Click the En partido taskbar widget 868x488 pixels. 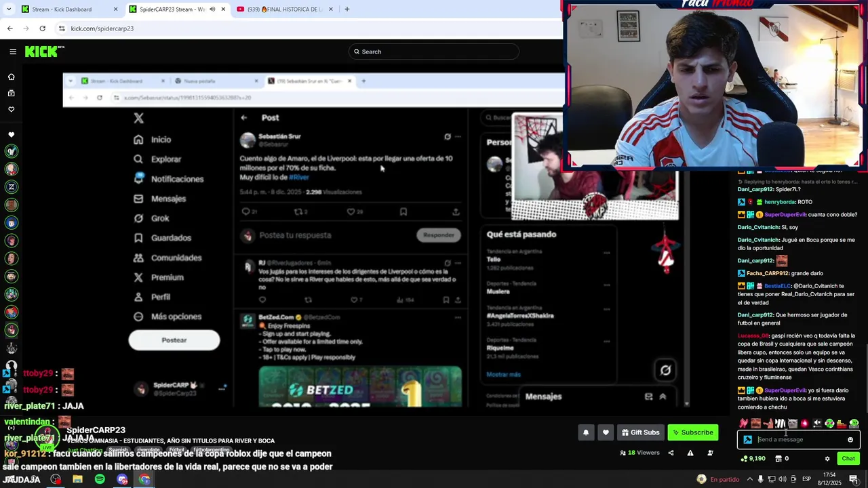pos(718,479)
